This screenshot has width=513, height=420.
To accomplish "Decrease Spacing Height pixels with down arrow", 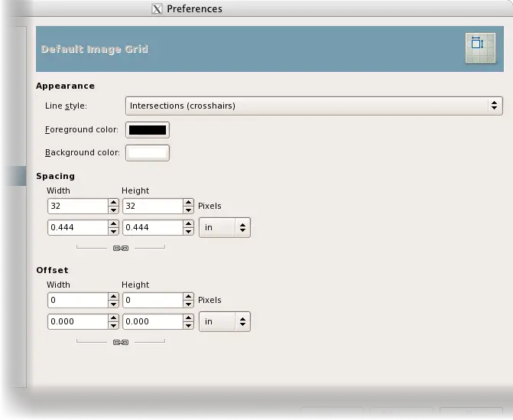I will pos(188,210).
